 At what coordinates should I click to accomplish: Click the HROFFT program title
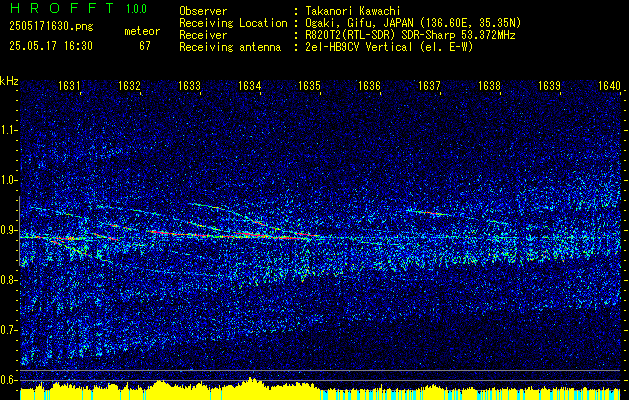click(62, 8)
